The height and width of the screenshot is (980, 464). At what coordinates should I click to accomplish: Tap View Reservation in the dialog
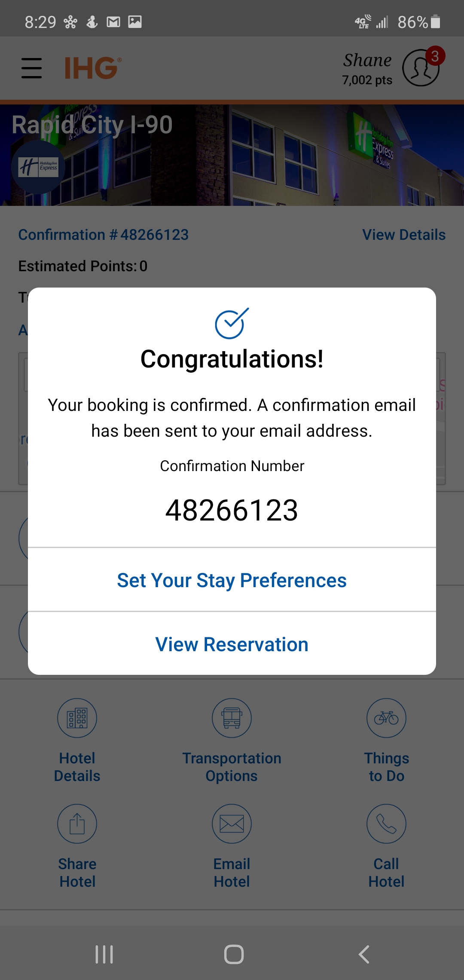[232, 644]
